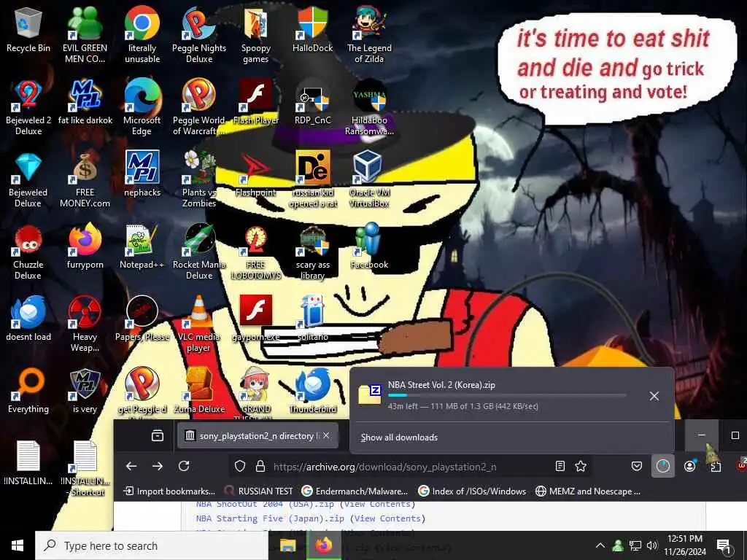Open the FREE MONEY.com money bag icon
Image resolution: width=747 pixels, height=560 pixels.
click(85, 179)
